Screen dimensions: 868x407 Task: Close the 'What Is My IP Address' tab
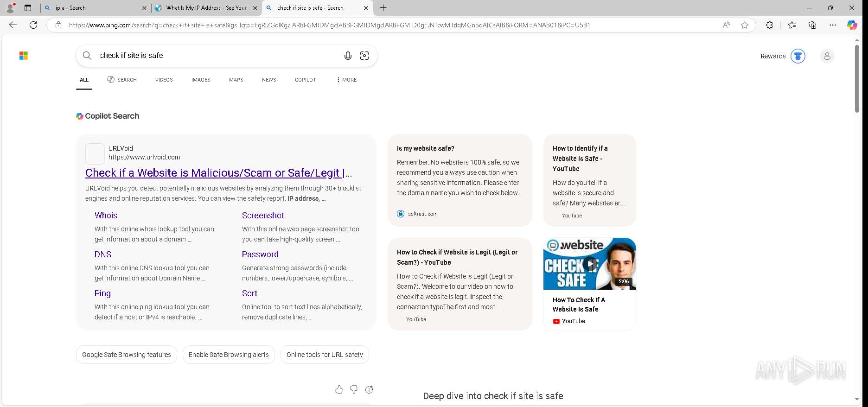point(255,8)
